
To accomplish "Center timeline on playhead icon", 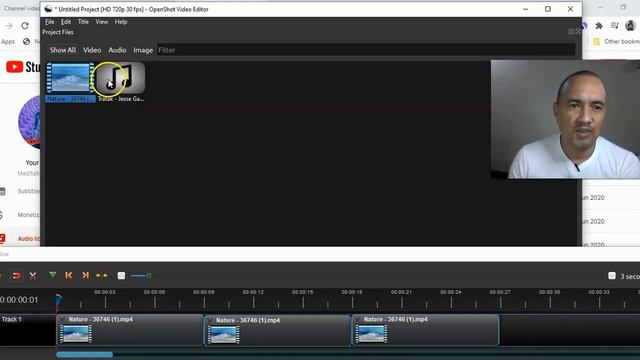I will tap(102, 276).
